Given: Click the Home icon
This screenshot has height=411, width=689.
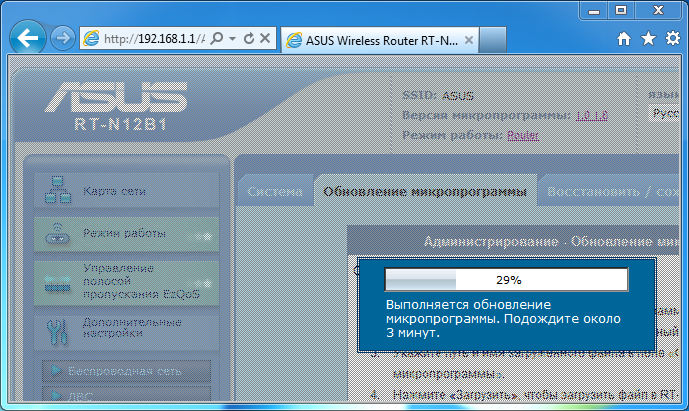Looking at the screenshot, I should coord(624,39).
